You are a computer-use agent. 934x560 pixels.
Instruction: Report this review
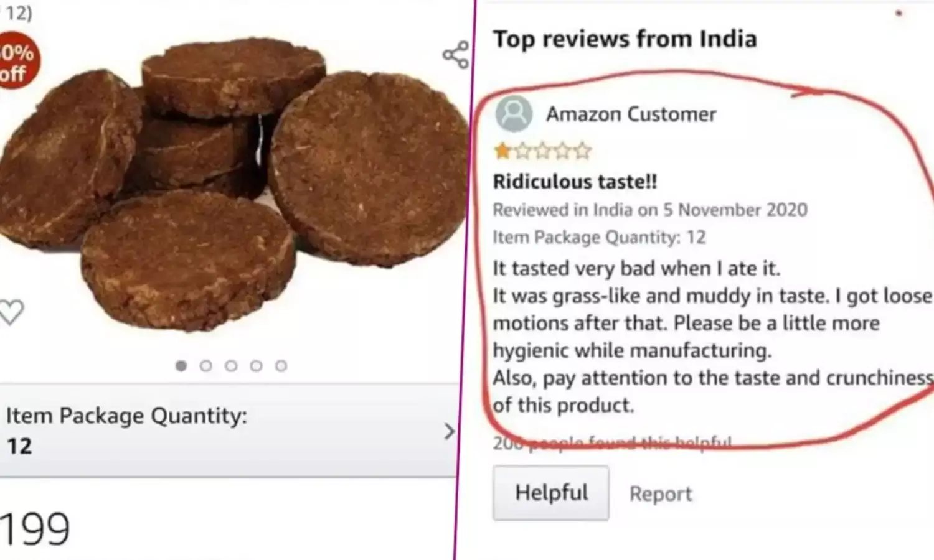(x=661, y=494)
